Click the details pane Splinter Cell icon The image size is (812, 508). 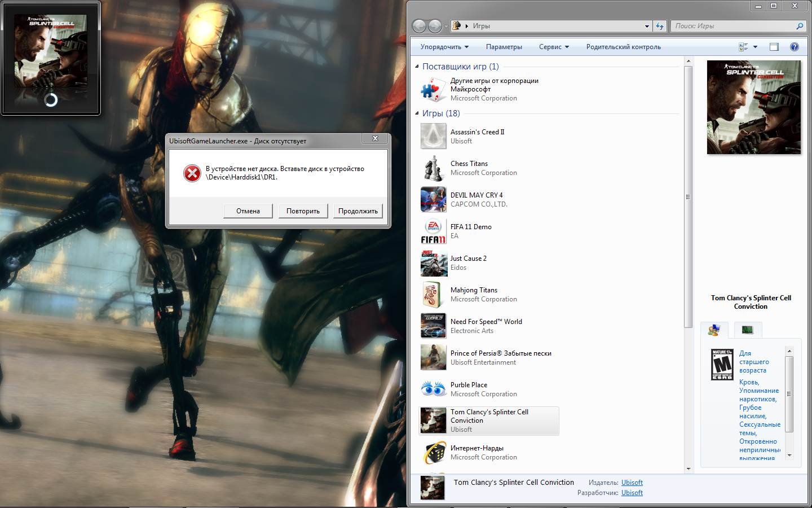[433, 488]
